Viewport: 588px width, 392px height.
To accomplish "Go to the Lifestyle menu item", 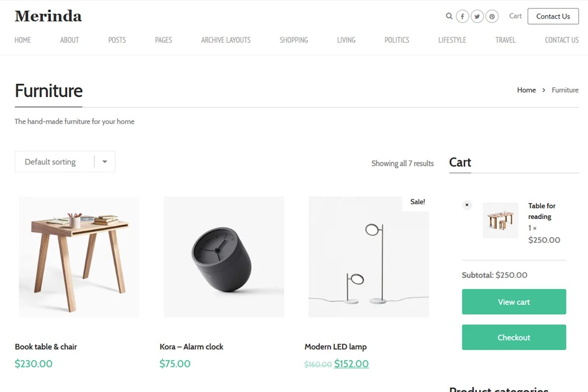I will coord(452,40).
